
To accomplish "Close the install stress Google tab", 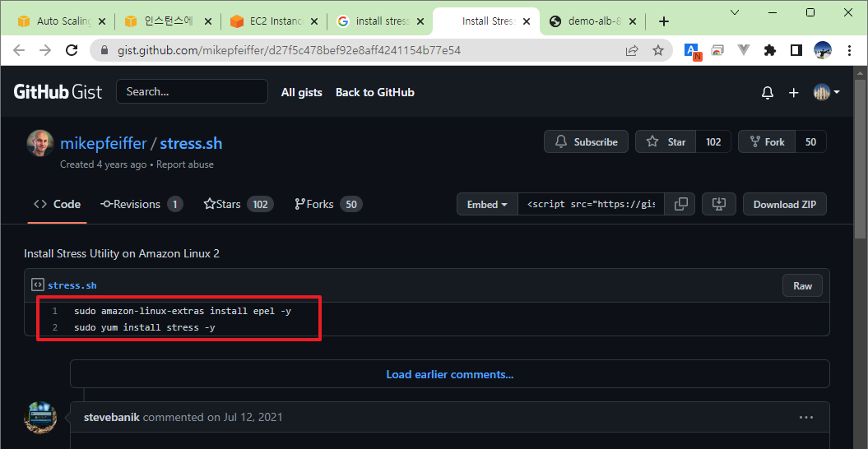I will click(x=420, y=21).
